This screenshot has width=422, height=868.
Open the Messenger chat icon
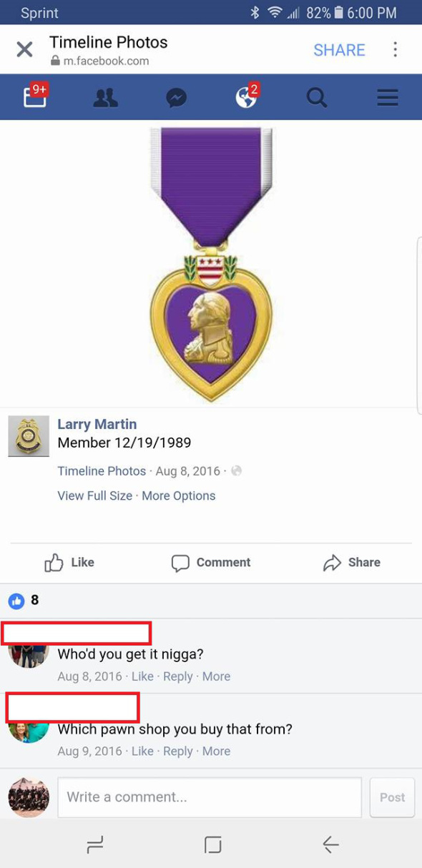(176, 97)
